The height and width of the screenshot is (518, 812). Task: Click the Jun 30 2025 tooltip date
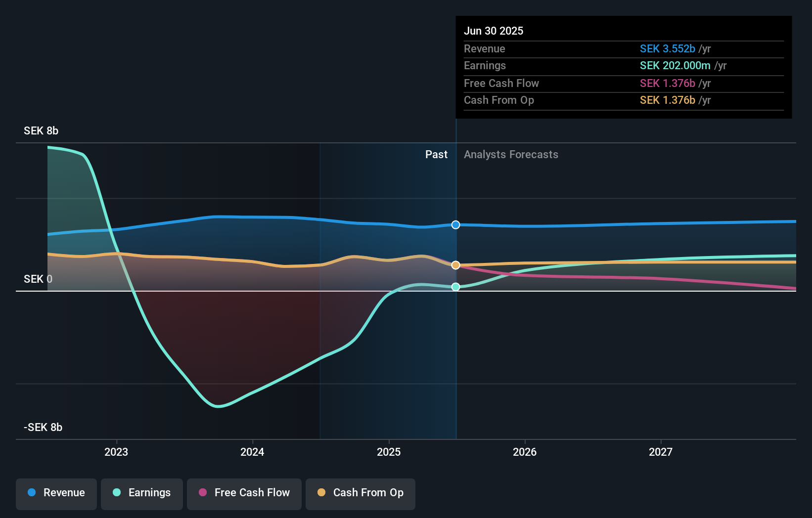point(494,31)
